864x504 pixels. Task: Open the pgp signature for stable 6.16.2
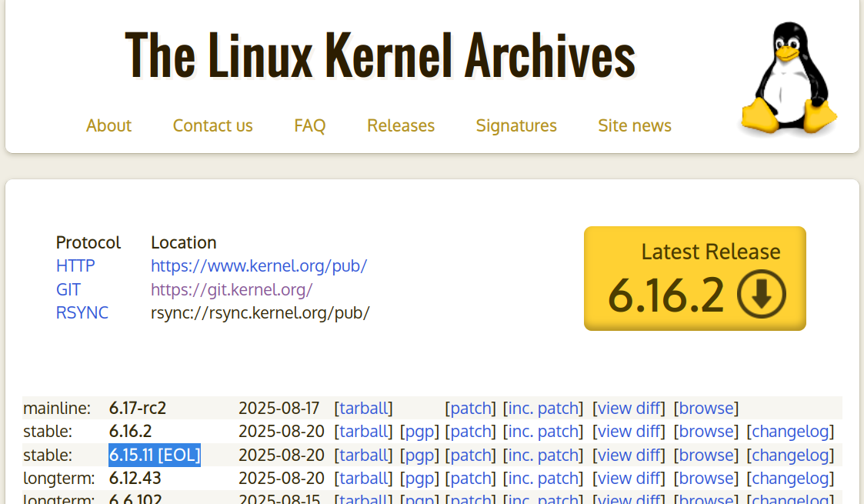(x=419, y=432)
